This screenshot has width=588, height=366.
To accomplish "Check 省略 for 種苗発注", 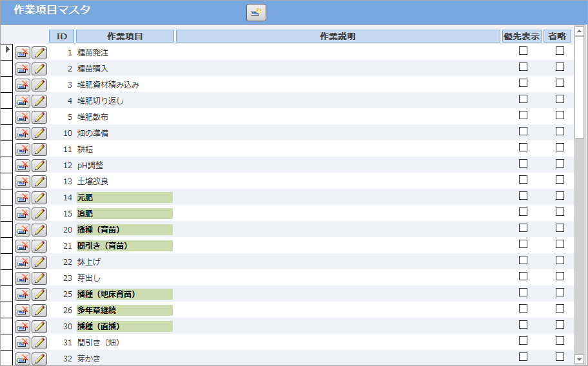I will pyautogui.click(x=560, y=50).
